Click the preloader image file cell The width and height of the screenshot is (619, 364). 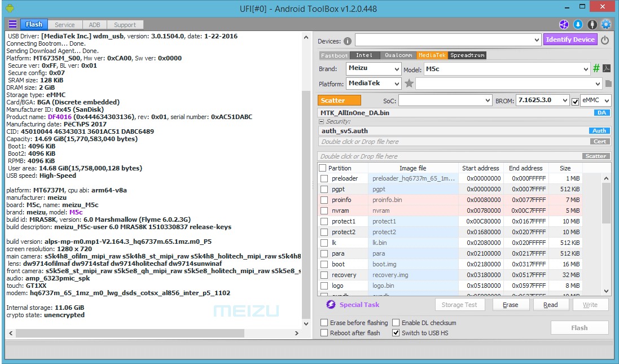(413, 178)
